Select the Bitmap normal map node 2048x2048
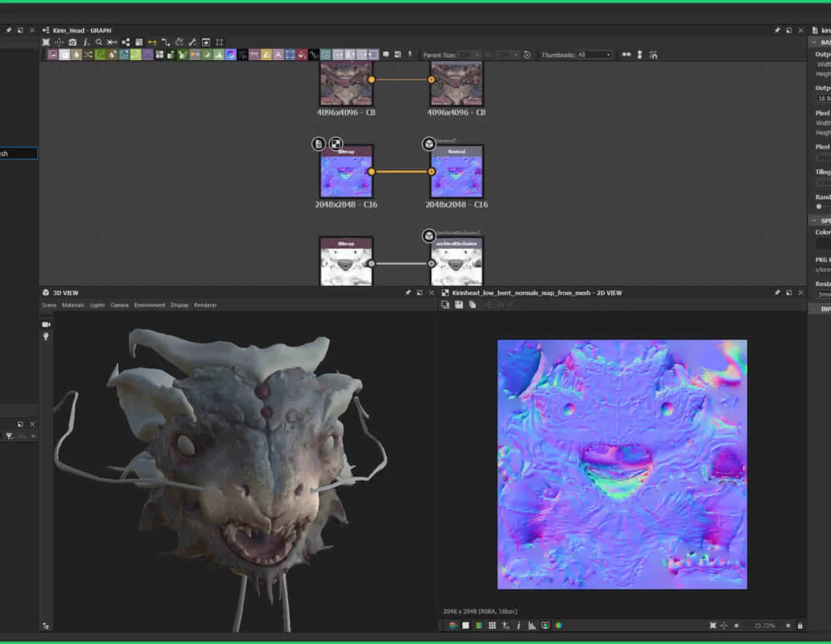831x644 pixels. point(347,172)
